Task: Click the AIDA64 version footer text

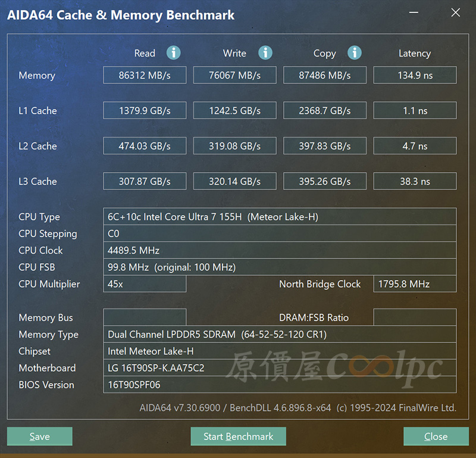Action: (x=298, y=407)
